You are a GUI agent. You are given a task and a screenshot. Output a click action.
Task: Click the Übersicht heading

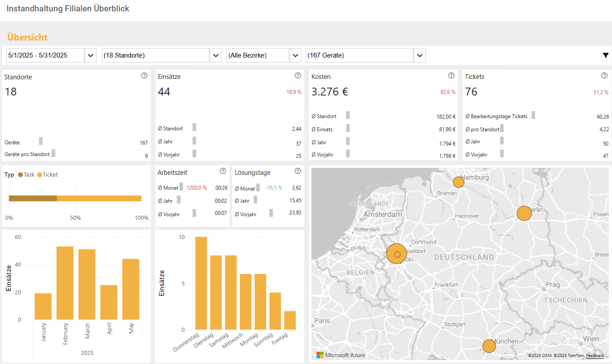coord(27,37)
